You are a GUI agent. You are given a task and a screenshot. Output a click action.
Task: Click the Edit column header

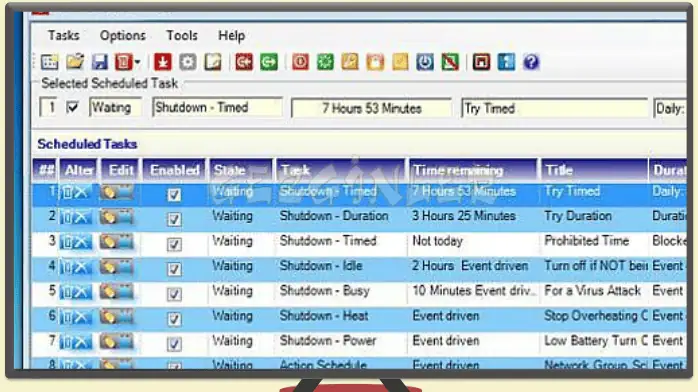coord(120,170)
